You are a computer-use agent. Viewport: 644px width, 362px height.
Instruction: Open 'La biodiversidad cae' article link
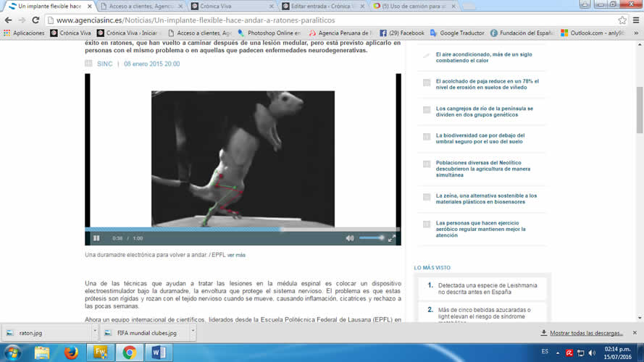click(480, 138)
